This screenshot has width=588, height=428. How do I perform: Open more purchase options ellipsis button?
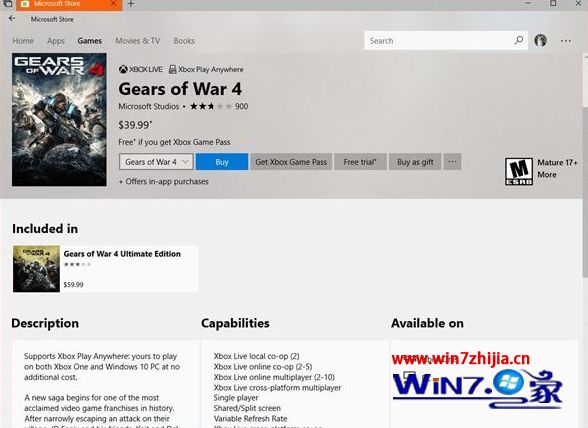(x=452, y=162)
